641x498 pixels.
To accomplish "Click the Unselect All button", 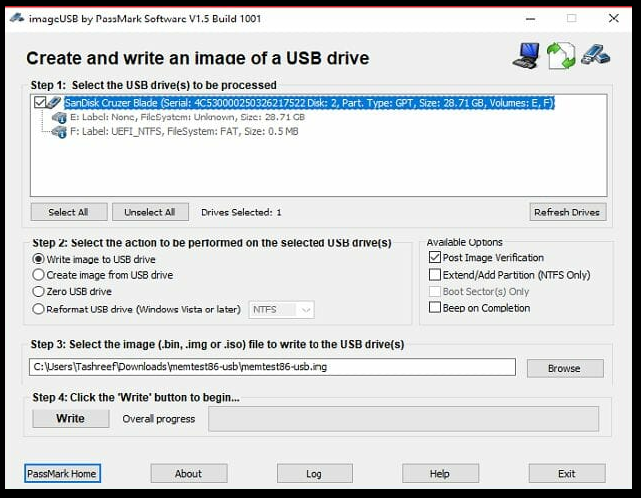I will (150, 212).
